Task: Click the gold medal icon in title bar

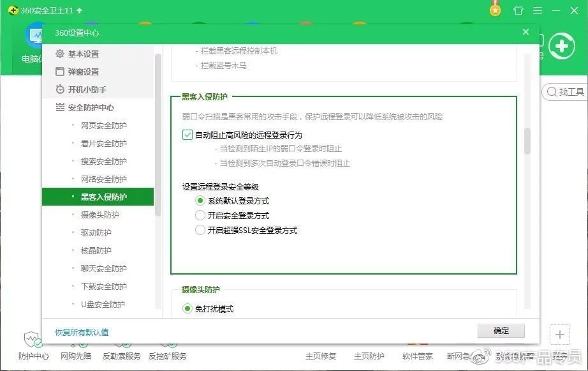Action: pyautogui.click(x=496, y=10)
